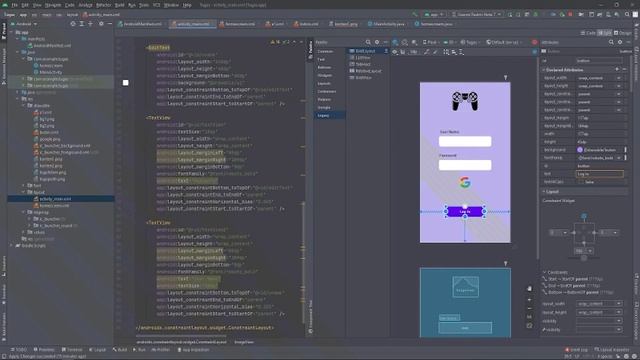Switch editor to Split view mode
This screenshot has width=640, height=360.
(604, 33)
